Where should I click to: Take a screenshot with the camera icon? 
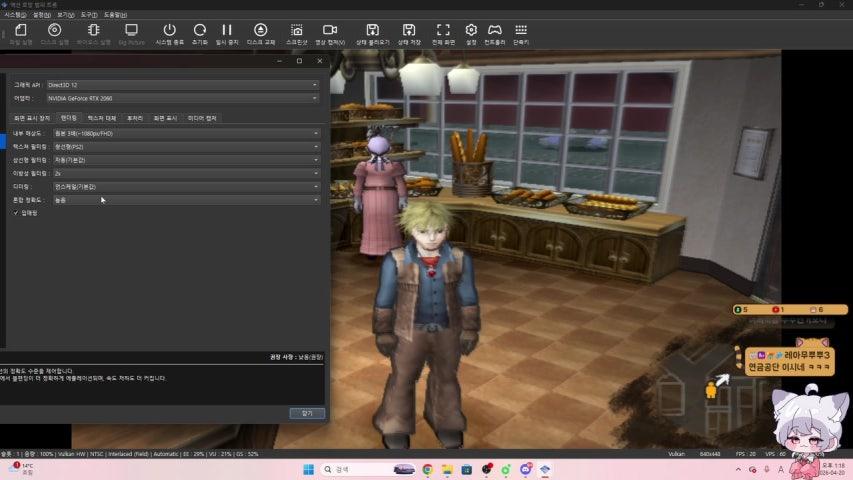point(296,31)
